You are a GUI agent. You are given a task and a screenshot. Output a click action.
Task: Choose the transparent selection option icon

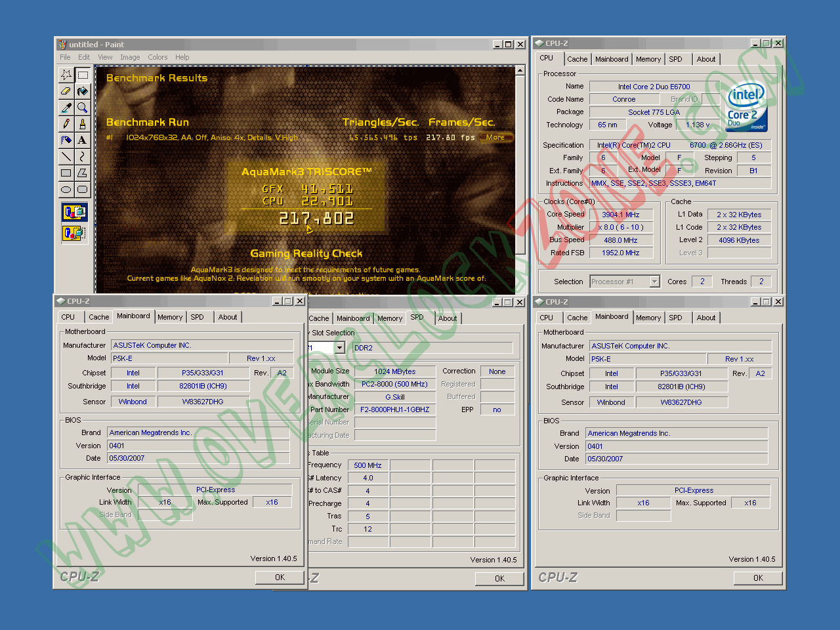[74, 233]
